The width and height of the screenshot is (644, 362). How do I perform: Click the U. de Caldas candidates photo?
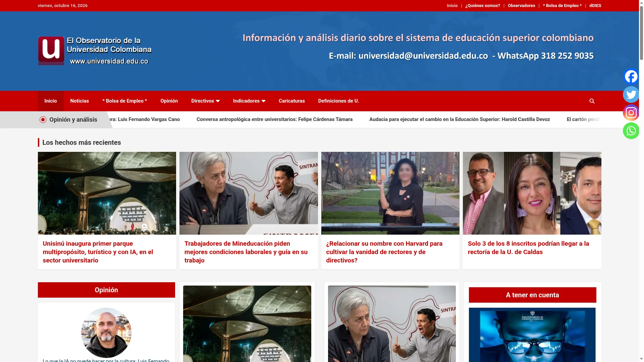[532, 193]
